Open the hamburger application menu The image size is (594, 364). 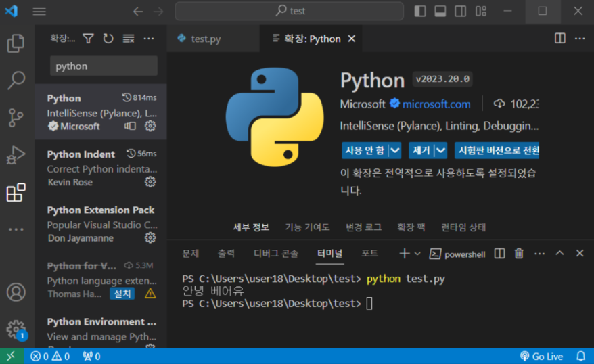39,12
